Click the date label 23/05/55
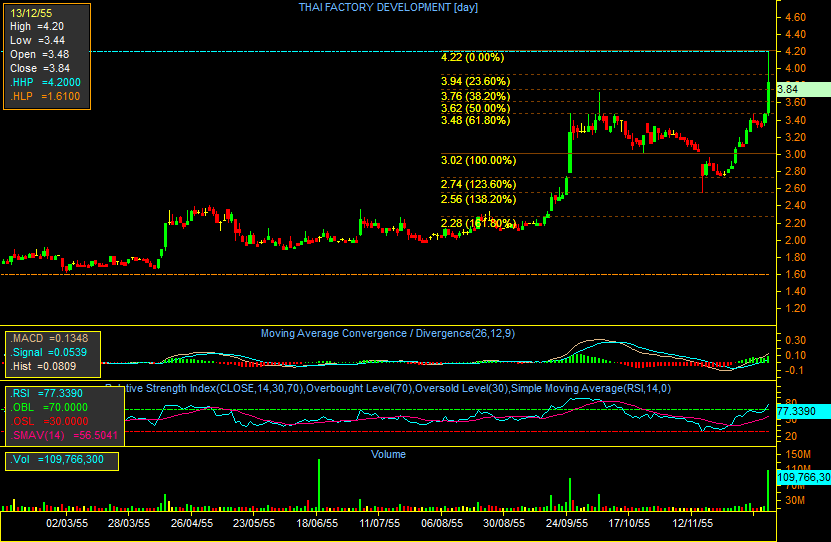Image resolution: width=831 pixels, height=542 pixels. click(254, 523)
